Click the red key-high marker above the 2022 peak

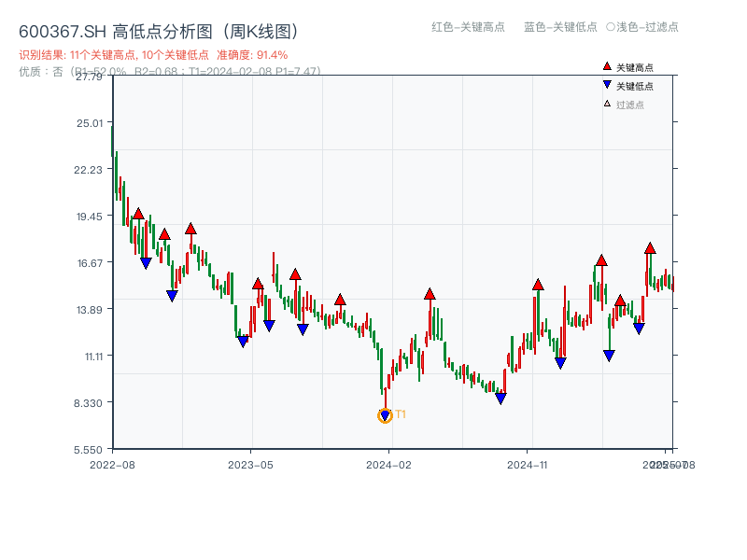(138, 214)
